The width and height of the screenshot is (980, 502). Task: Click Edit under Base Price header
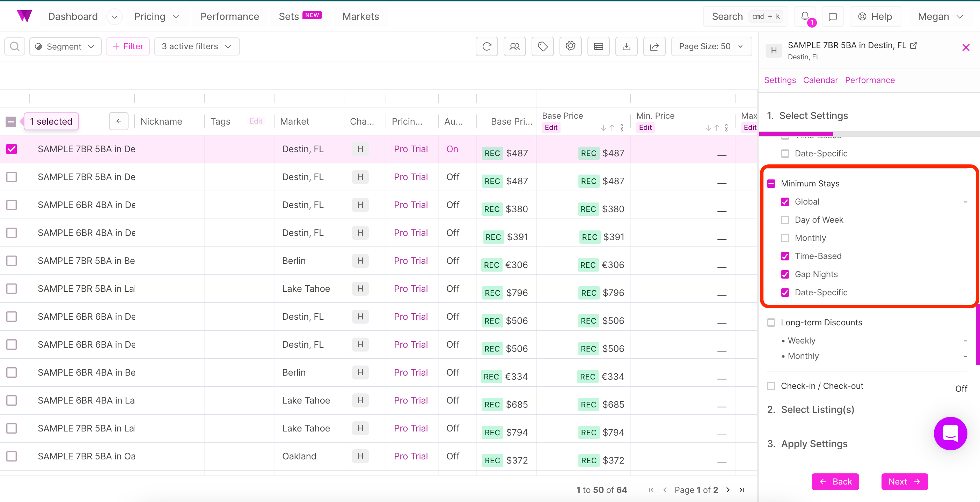[551, 128]
